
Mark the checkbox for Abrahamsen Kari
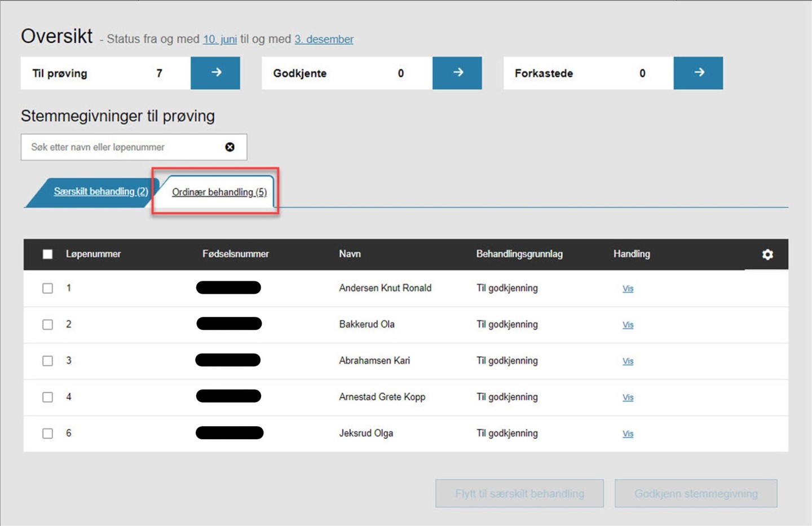tap(48, 361)
